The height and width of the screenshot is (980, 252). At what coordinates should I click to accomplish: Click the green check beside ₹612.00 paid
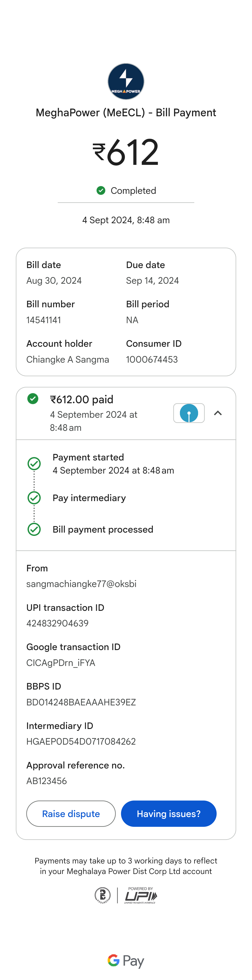33,399
